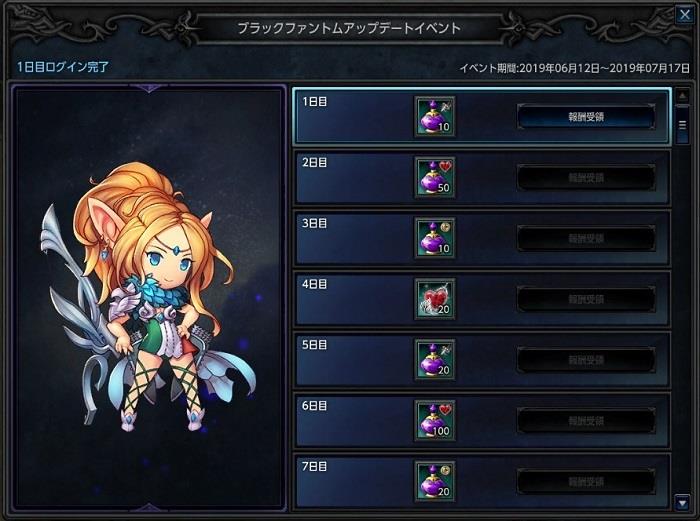Click the 3日目 報酬受領 button
The image size is (700, 521).
[586, 238]
